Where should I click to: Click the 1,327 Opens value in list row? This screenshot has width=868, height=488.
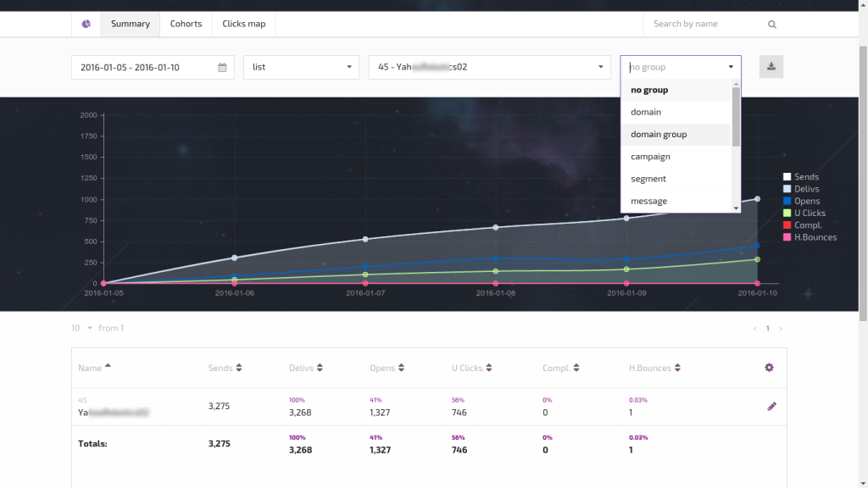click(380, 413)
